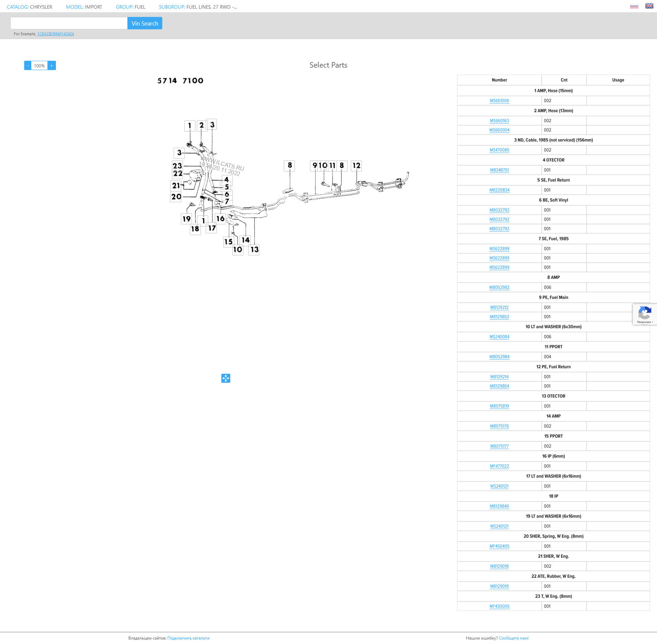This screenshot has width=657, height=644.
Task: Focus the VIN search input field
Action: [69, 23]
